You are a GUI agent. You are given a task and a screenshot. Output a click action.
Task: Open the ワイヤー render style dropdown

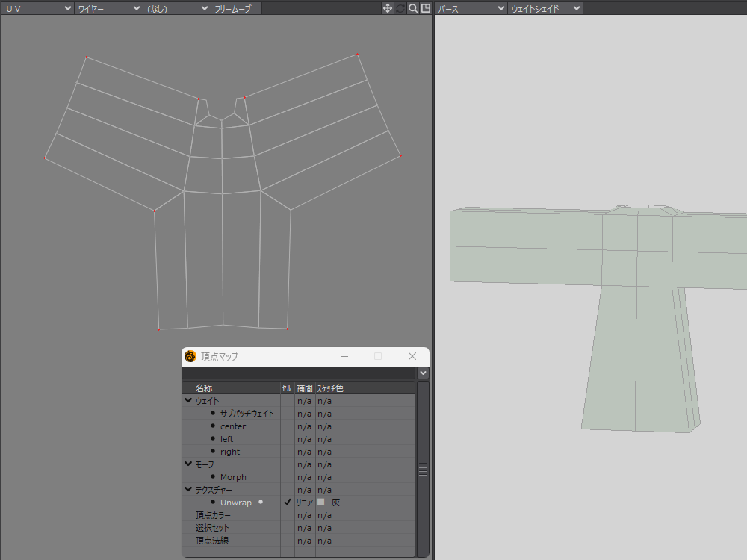108,8
